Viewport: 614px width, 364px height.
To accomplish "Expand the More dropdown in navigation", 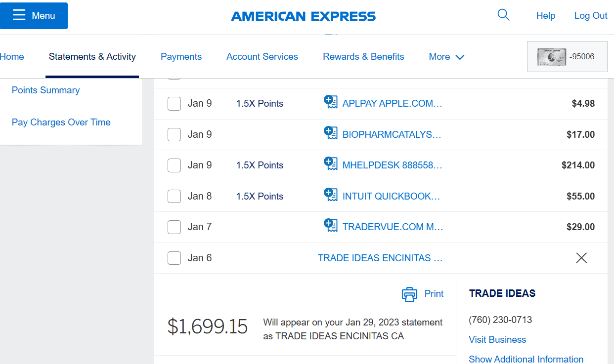I will click(446, 57).
